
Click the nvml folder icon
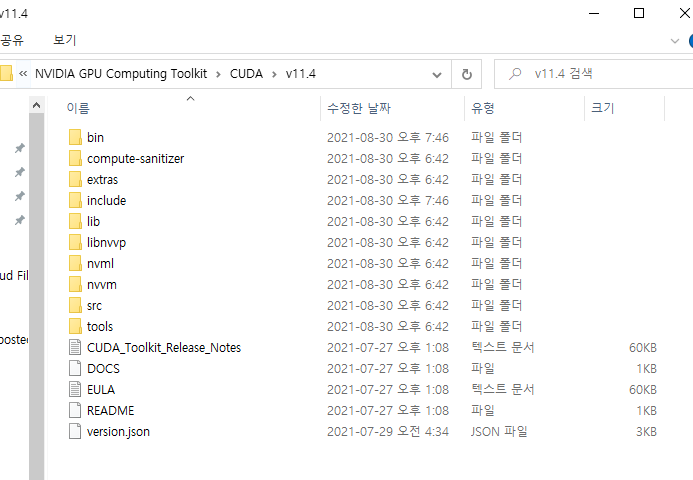pyautogui.click(x=75, y=263)
